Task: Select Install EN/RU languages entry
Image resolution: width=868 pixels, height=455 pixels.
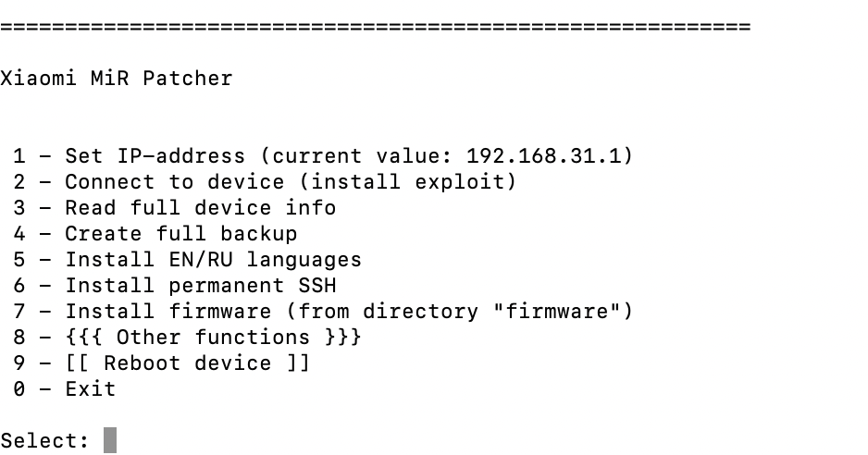Action: (213, 260)
